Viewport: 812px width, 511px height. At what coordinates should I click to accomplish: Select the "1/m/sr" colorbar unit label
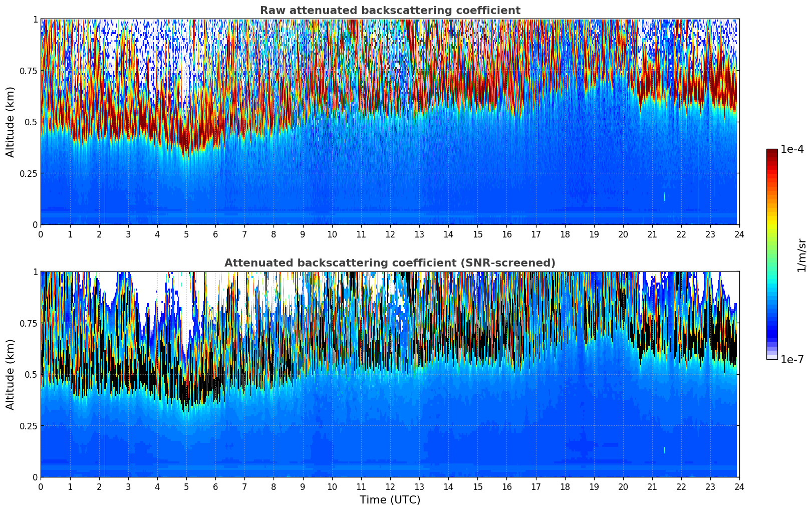(x=801, y=255)
